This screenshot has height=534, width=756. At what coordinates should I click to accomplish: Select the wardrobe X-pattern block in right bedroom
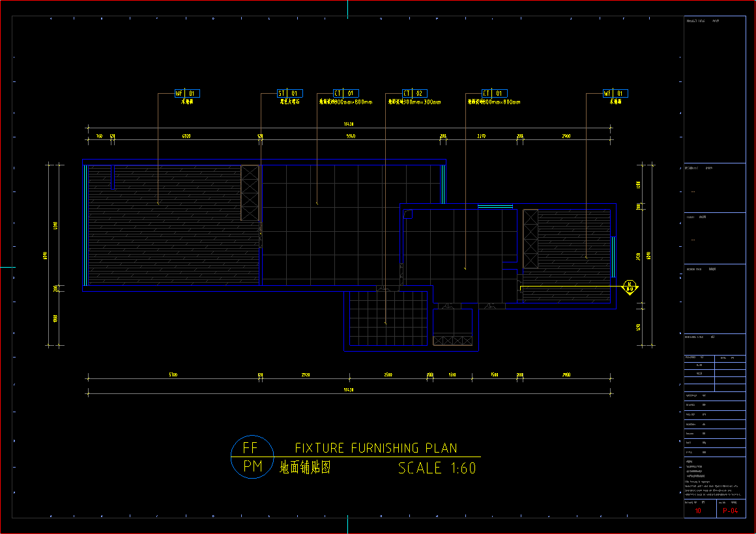[x=531, y=238]
